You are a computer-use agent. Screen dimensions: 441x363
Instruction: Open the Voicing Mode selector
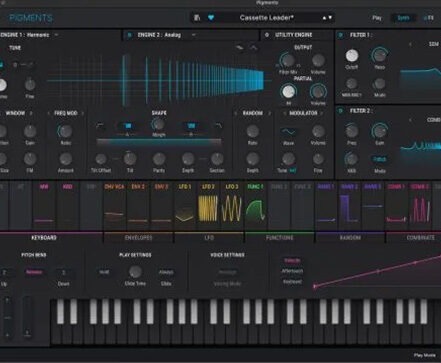tap(227, 272)
